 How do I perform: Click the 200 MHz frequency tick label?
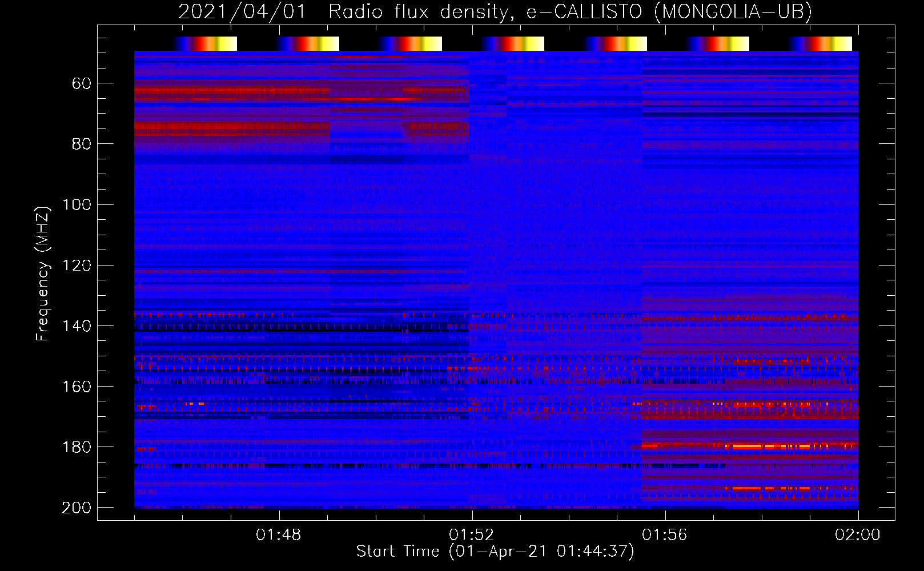pos(77,508)
